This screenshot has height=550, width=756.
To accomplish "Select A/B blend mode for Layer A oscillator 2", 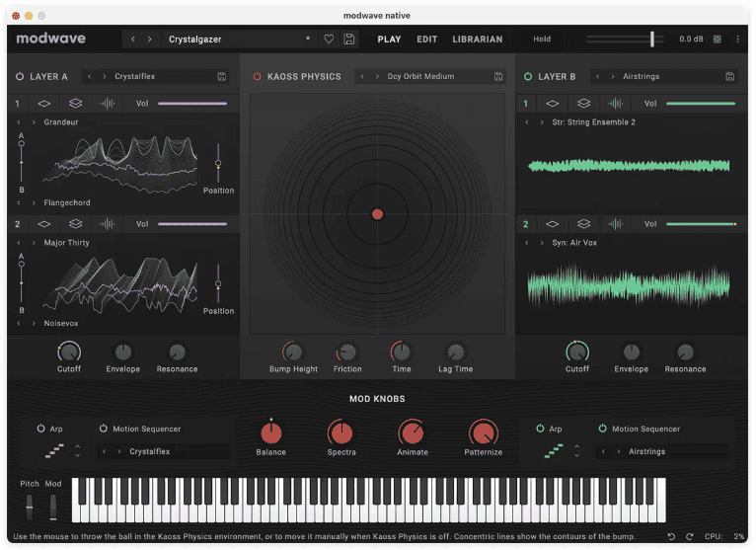I will click(76, 224).
